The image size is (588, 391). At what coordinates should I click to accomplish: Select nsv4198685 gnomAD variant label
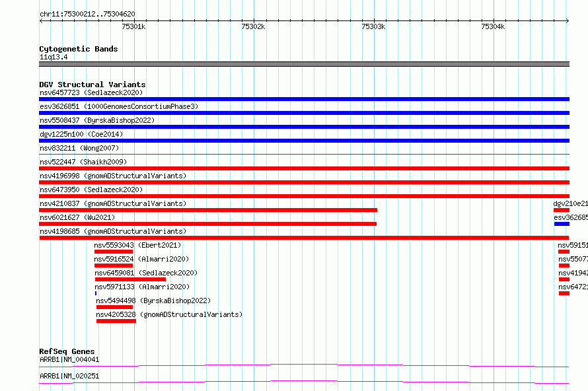(x=113, y=231)
